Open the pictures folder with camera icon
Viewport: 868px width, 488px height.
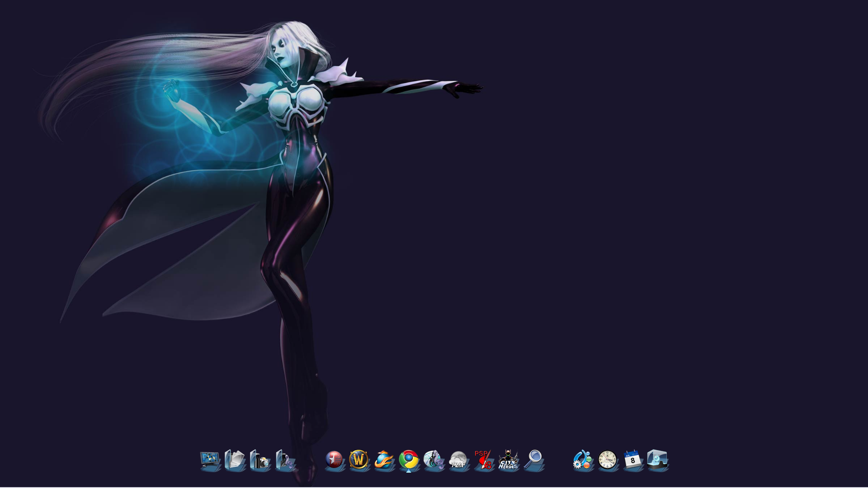pos(260,460)
